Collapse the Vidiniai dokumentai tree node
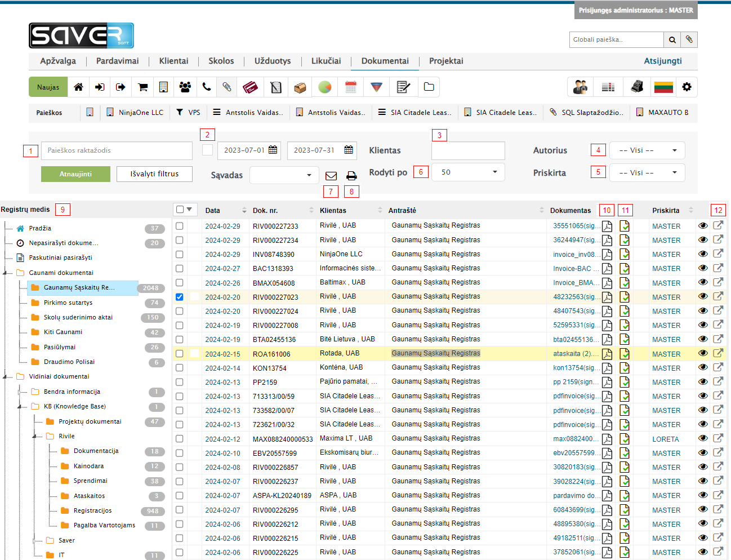 6,376
